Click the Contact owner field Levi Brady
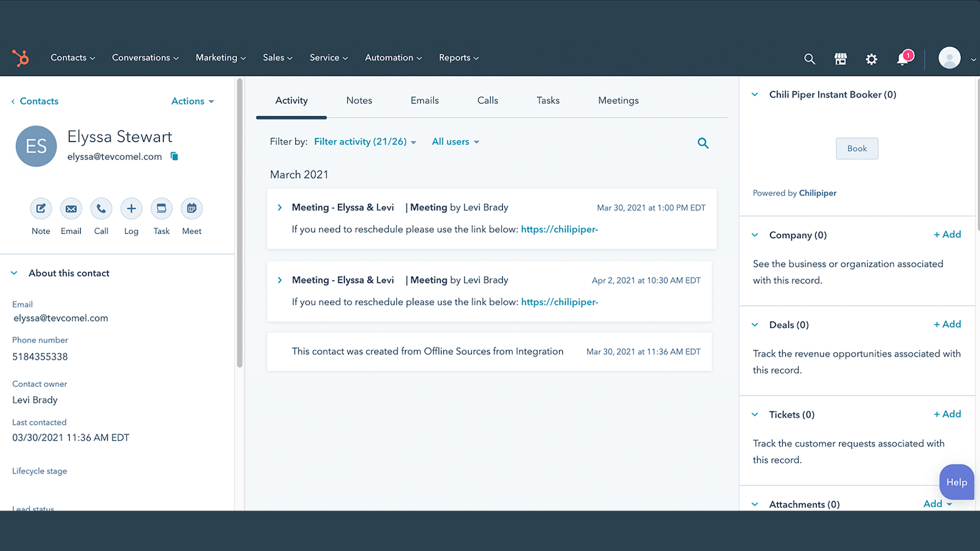Screen dimensions: 980x551 tap(35, 400)
